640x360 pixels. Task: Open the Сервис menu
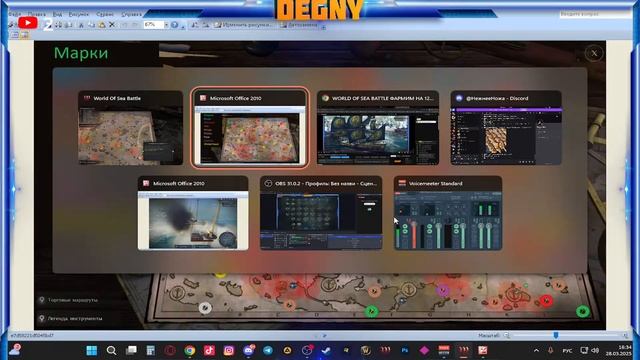105,14
